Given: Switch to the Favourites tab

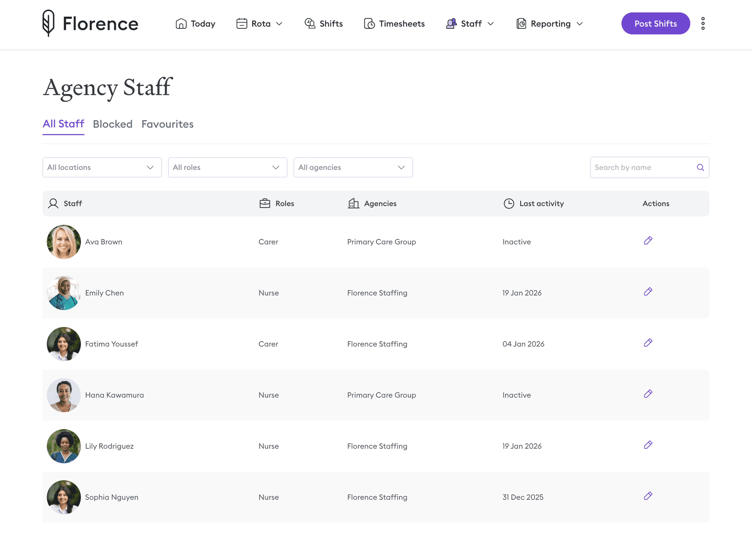Looking at the screenshot, I should (167, 124).
